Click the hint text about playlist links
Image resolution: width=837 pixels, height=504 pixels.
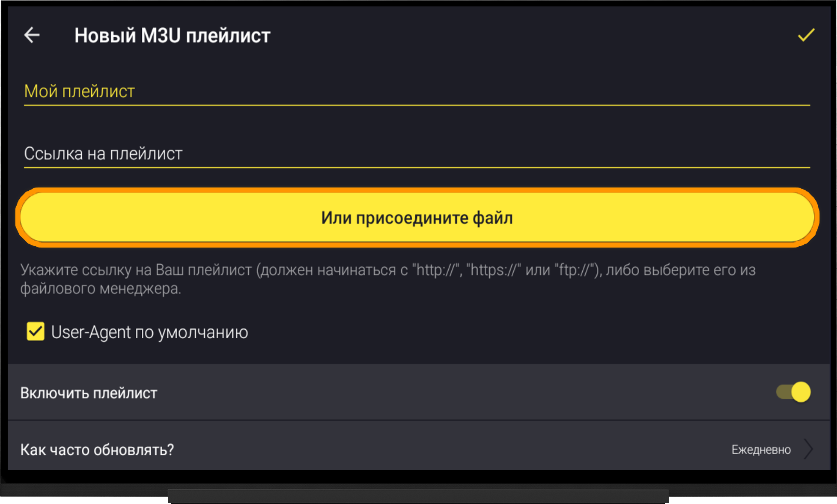point(388,279)
